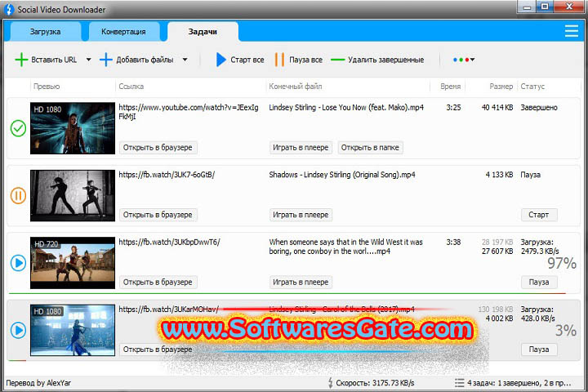Click the youtube.com watch URL text
The height and width of the screenshot is (392, 588).
[189, 112]
